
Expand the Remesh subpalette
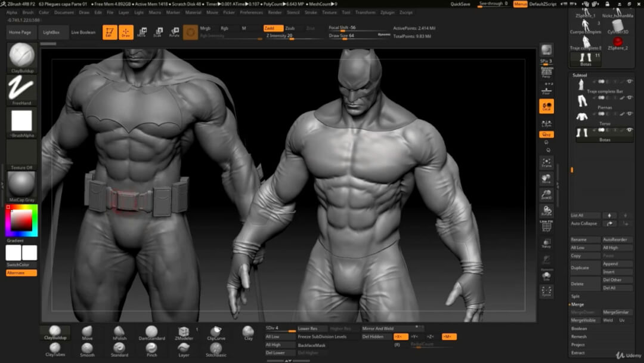[x=578, y=336]
